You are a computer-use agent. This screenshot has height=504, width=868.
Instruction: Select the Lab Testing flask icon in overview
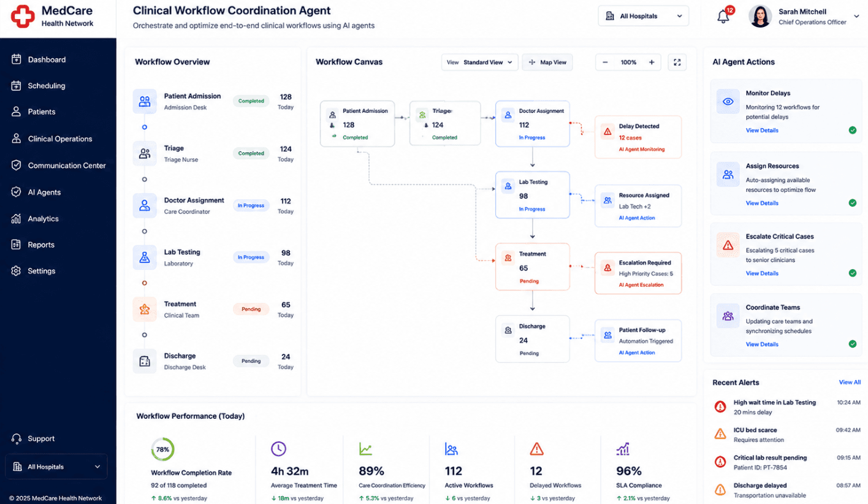point(145,258)
